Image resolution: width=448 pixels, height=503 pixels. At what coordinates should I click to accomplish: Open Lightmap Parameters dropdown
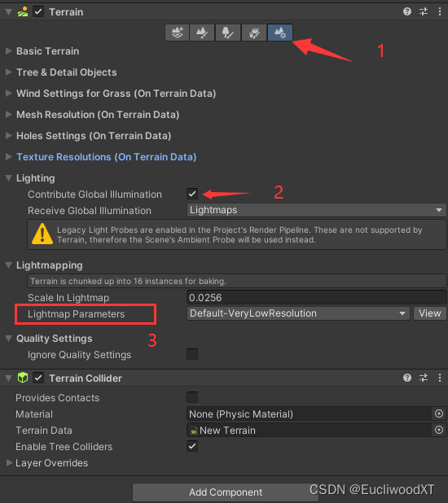click(x=298, y=313)
